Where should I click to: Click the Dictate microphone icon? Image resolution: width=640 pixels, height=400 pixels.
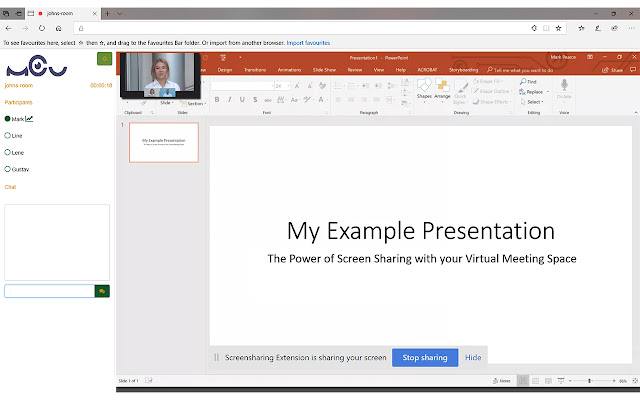pos(564,90)
